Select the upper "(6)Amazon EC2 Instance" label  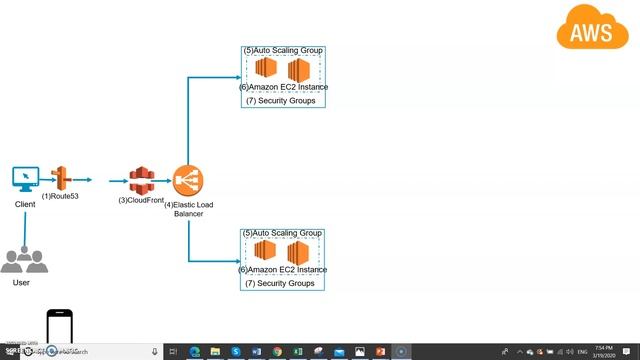284,87
